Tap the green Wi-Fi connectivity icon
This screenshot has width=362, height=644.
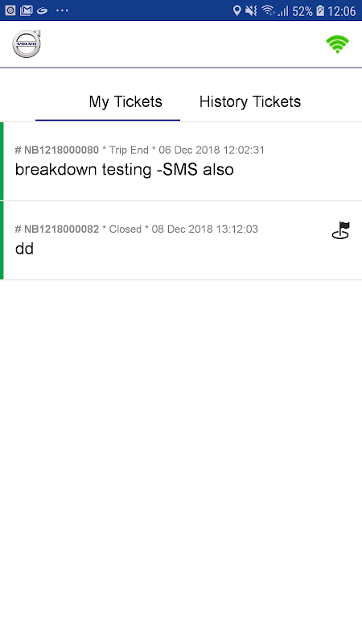(x=337, y=44)
